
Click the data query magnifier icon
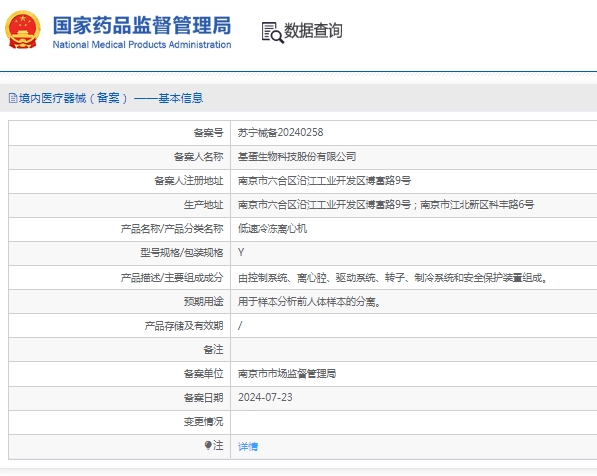(x=273, y=32)
